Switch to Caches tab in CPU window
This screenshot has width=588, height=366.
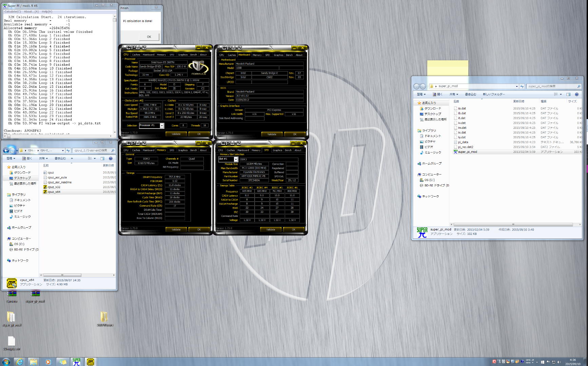(136, 55)
